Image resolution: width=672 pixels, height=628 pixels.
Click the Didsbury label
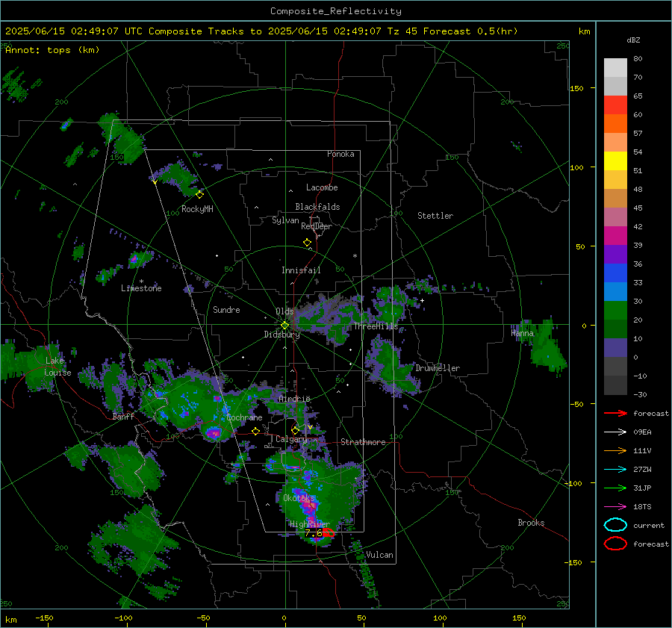281,335
